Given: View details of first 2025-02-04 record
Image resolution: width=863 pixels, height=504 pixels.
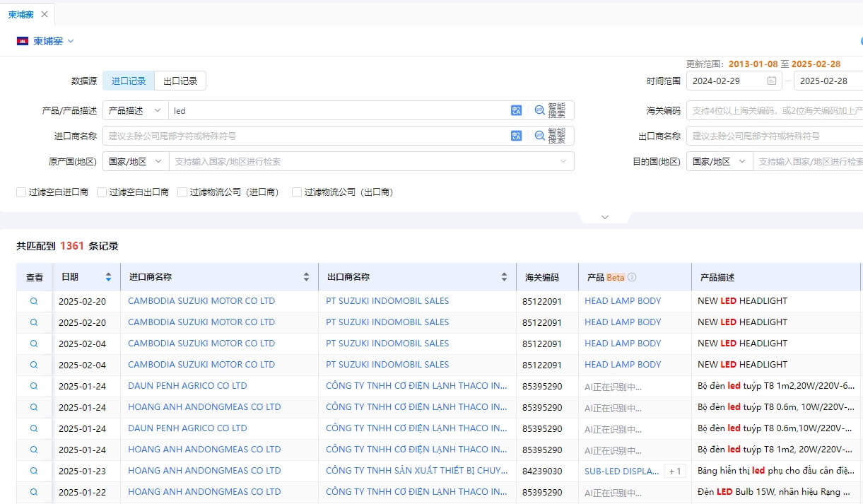Looking at the screenshot, I should tap(34, 344).
